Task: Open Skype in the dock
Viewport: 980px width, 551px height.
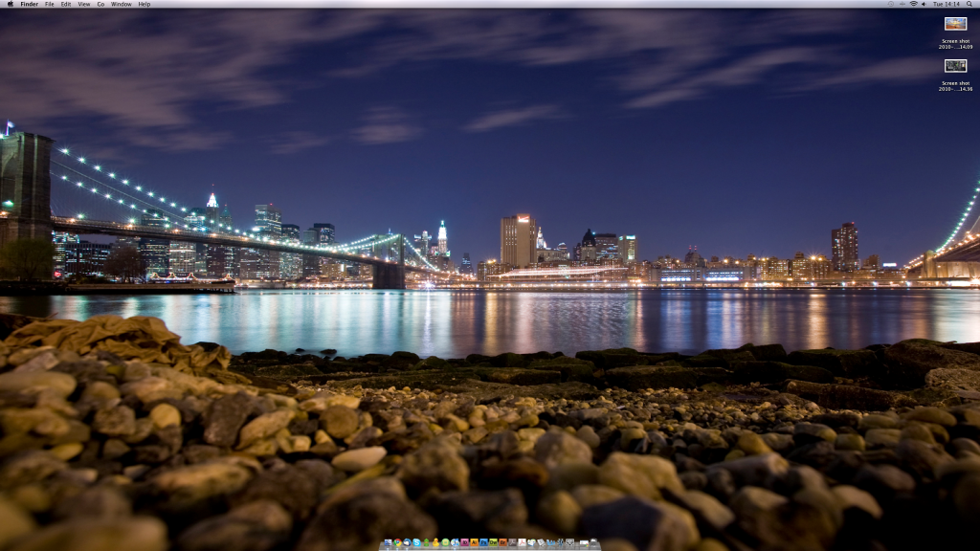Action: [x=416, y=542]
